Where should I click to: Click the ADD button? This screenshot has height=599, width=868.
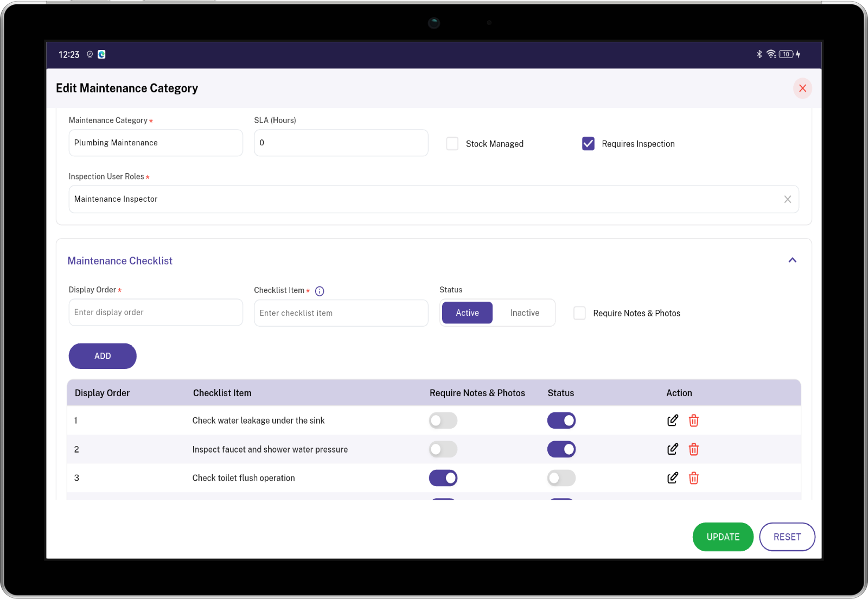coord(103,356)
